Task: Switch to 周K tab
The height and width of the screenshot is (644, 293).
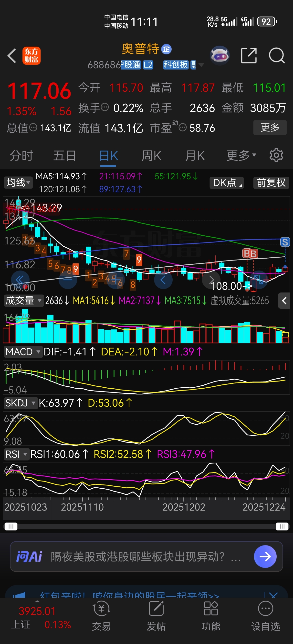Action: pos(151,155)
